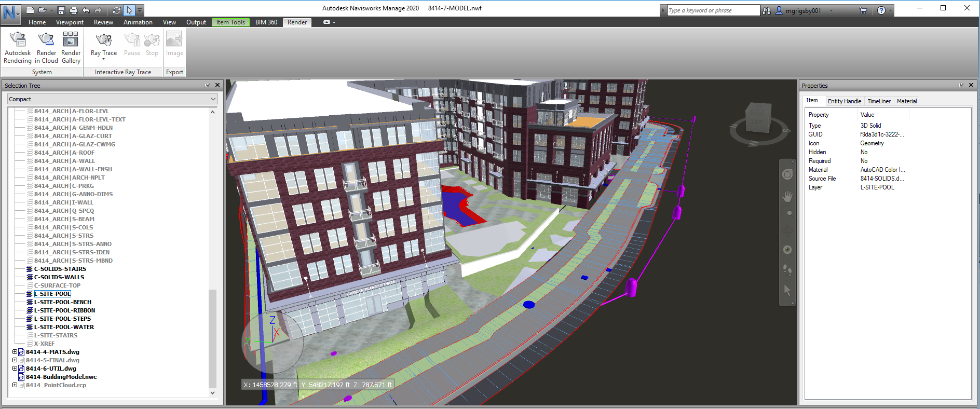This screenshot has height=409, width=980.
Task: Select the C-SOLIDS-STAIRS layer
Action: click(60, 269)
